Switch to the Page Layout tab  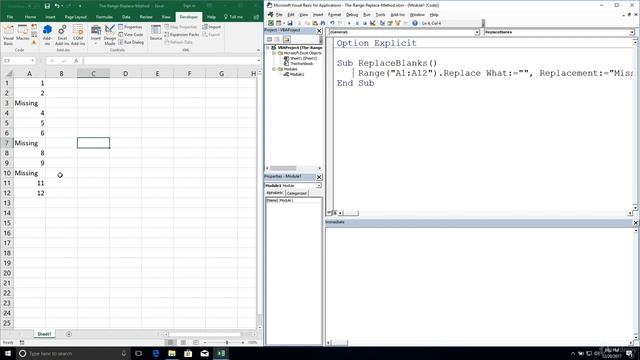[76, 17]
